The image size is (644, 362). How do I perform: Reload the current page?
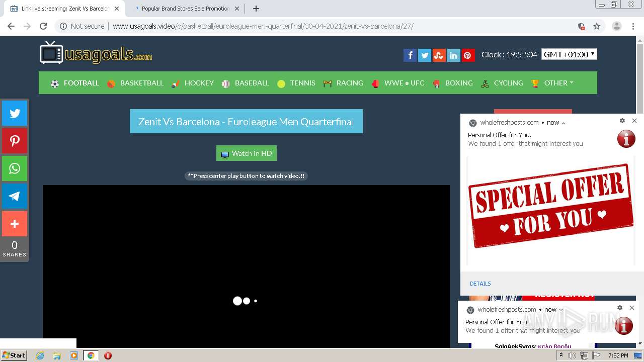43,26
